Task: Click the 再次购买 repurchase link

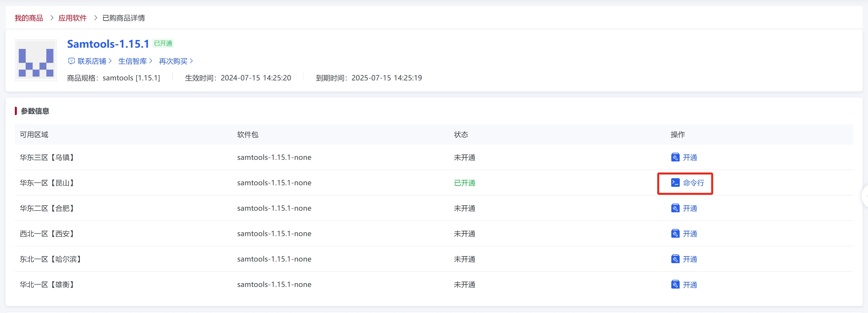Action: coord(173,61)
